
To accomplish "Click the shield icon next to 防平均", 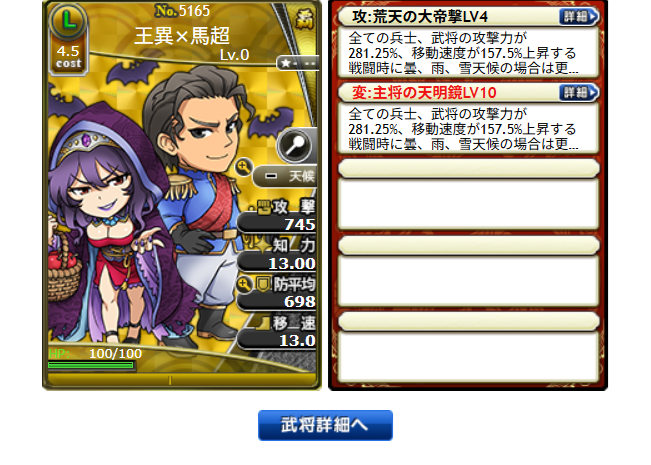I will [x=263, y=284].
